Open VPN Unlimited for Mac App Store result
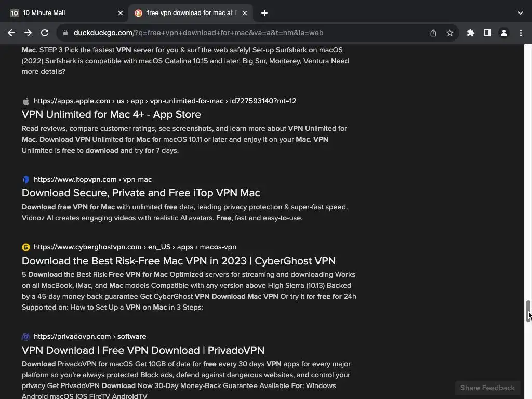Screen dimensions: 532x399 (111, 114)
